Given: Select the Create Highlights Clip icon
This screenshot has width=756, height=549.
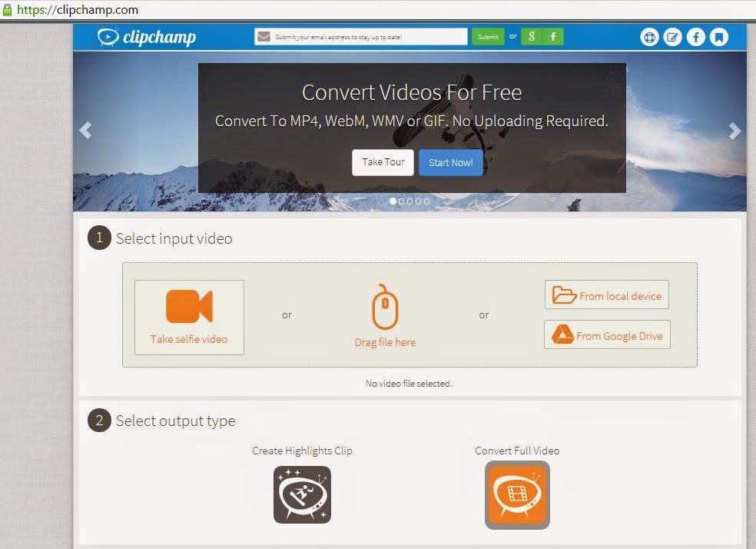Looking at the screenshot, I should point(302,494).
